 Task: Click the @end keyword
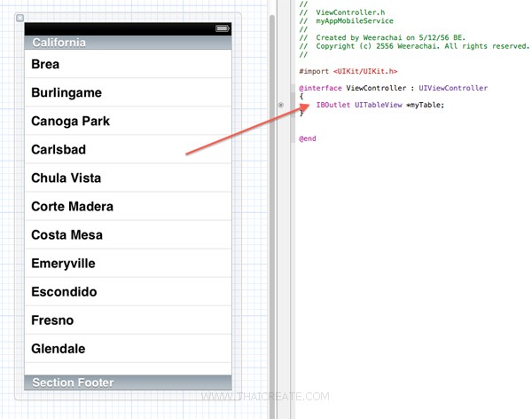[x=308, y=138]
